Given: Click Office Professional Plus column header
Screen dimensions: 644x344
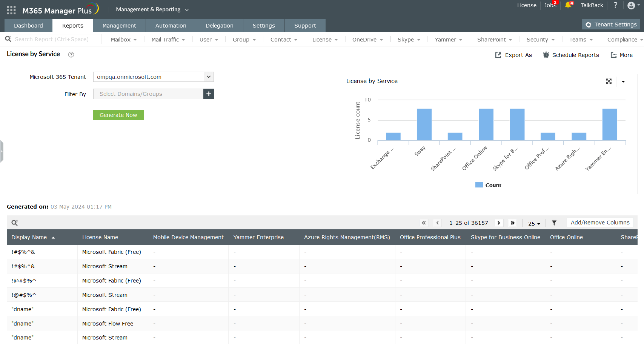Looking at the screenshot, I should (430, 237).
